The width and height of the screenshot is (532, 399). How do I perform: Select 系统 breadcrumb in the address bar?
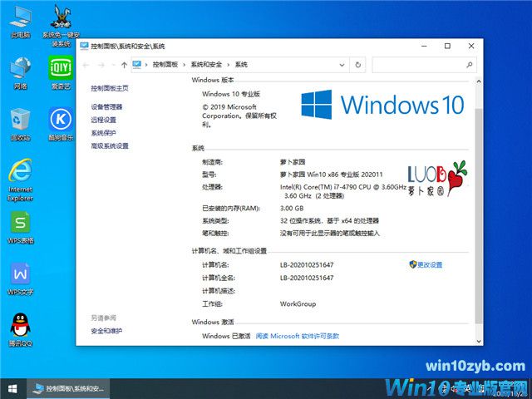click(241, 65)
